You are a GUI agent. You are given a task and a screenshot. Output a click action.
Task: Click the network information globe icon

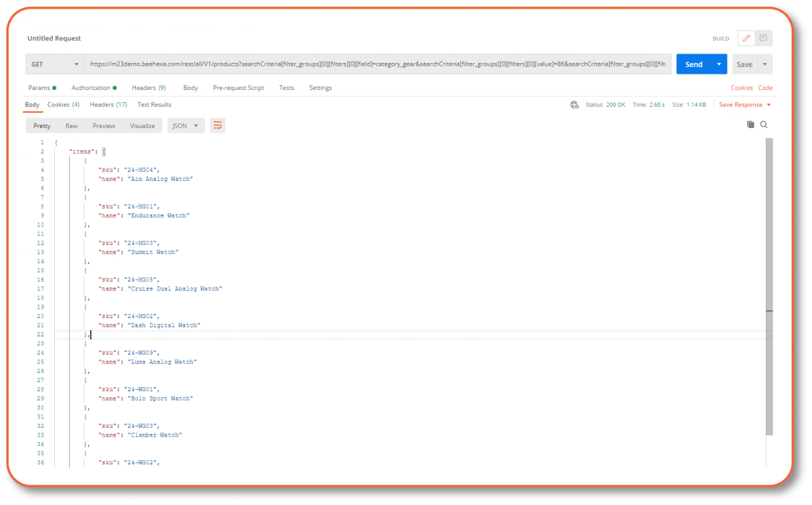574,105
